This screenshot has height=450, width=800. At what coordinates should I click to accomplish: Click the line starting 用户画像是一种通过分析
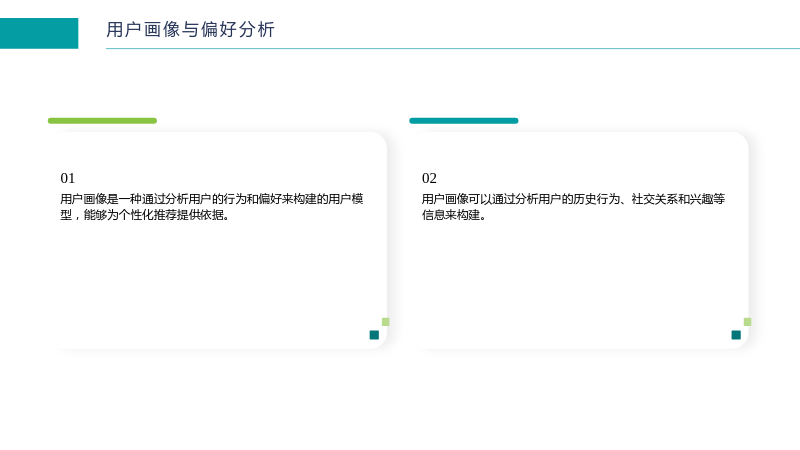coord(212,199)
